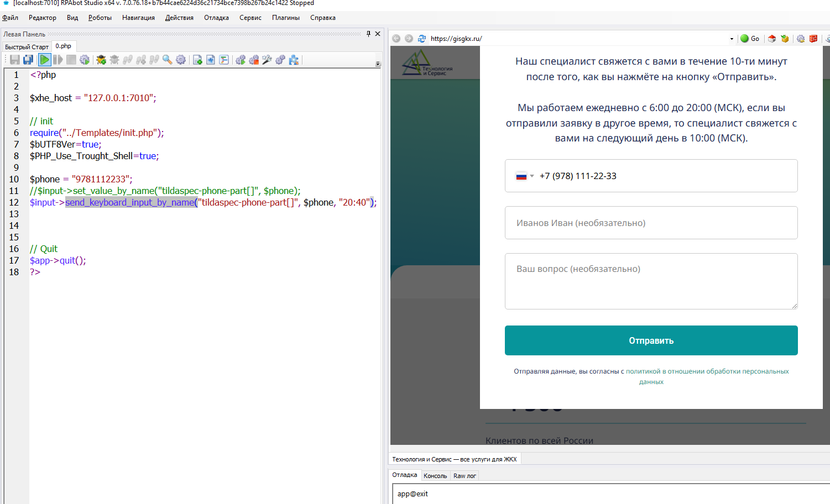
Task: Click the gears with red square icon
Action: (x=254, y=60)
